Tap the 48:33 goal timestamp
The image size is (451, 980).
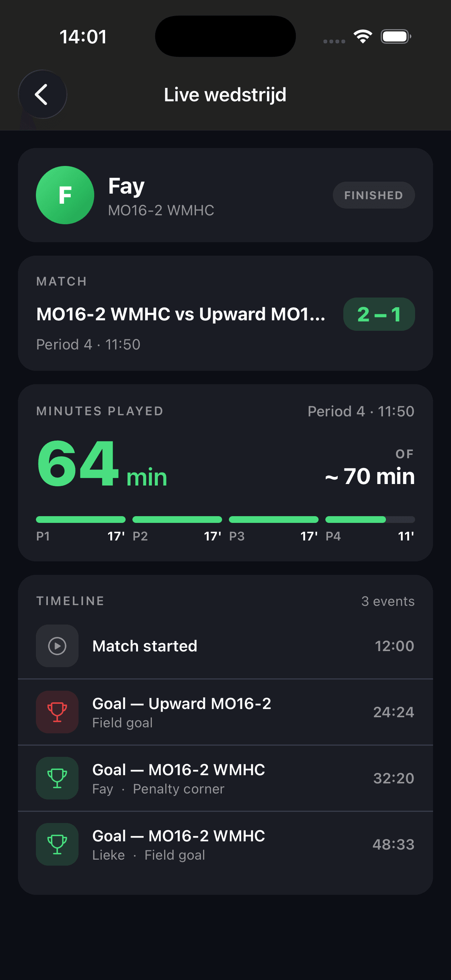[x=393, y=845]
